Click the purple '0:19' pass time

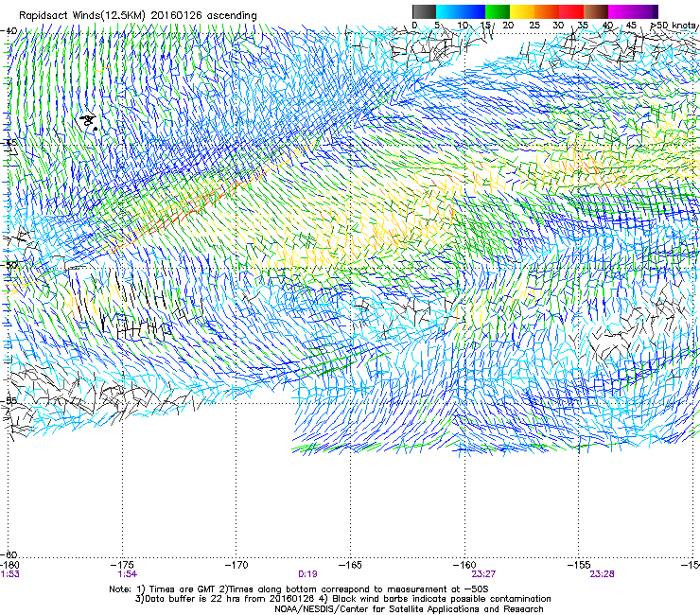click(307, 574)
